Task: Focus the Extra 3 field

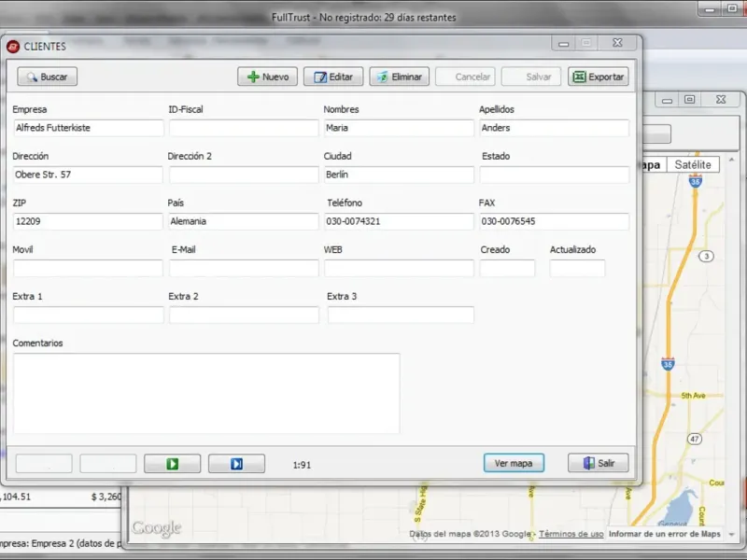Action: (x=401, y=315)
